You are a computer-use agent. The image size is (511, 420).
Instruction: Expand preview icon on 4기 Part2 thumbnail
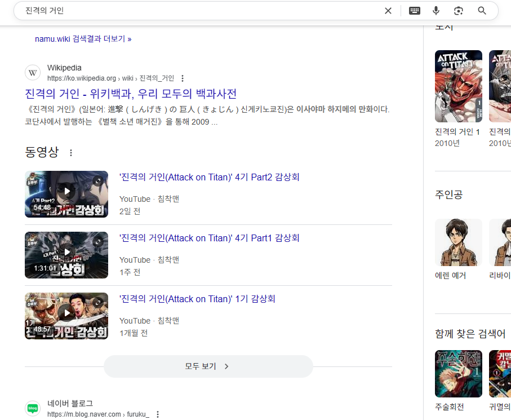coord(98,181)
